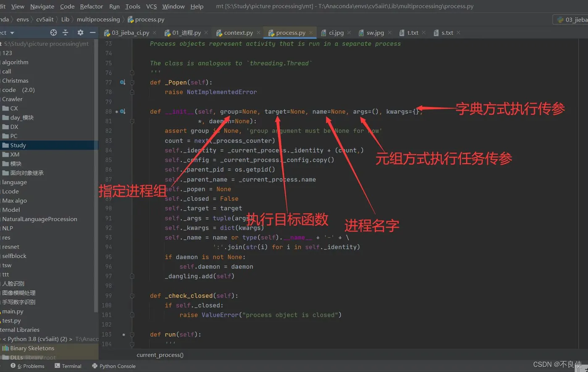Switch to the 01_进程.py editor tab

coord(186,33)
